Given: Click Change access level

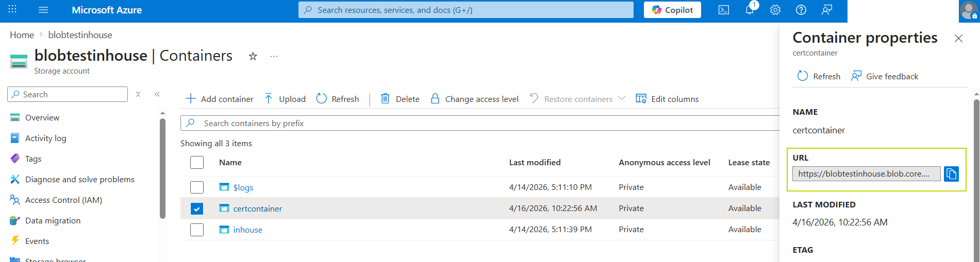Looking at the screenshot, I should pyautogui.click(x=474, y=99).
